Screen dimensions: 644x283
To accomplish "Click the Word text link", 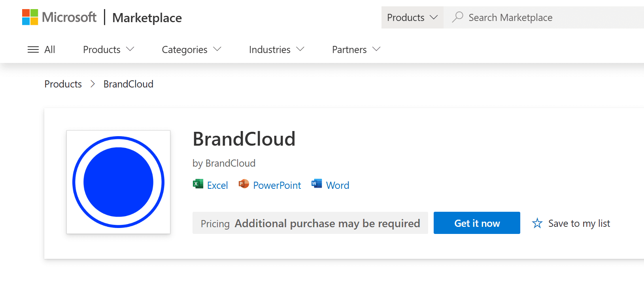I will [338, 185].
